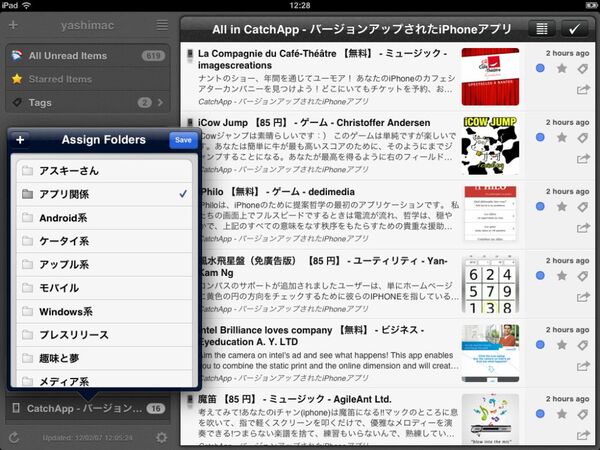Open the Philo app screenshot thumbnail
The width and height of the screenshot is (600, 450).
point(490,215)
